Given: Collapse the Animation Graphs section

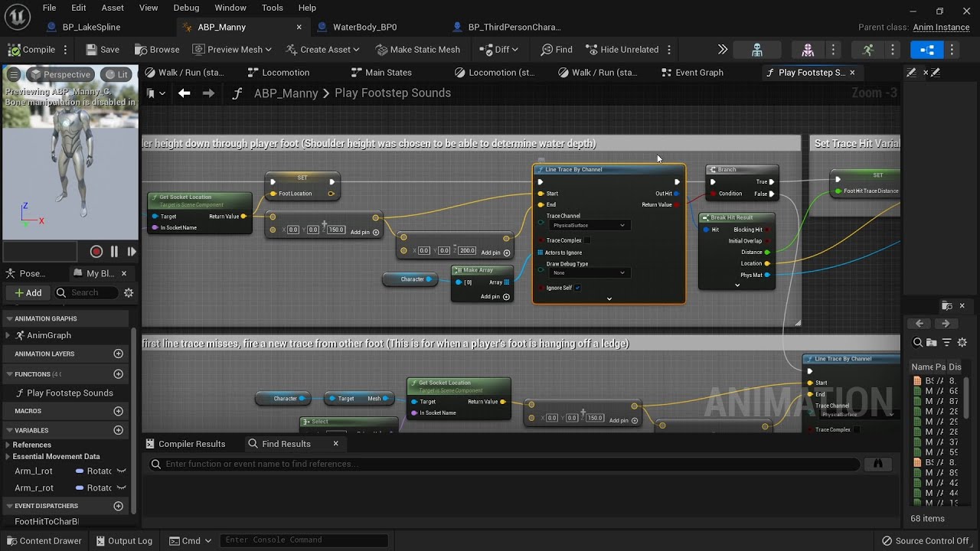Looking at the screenshot, I should [x=10, y=318].
